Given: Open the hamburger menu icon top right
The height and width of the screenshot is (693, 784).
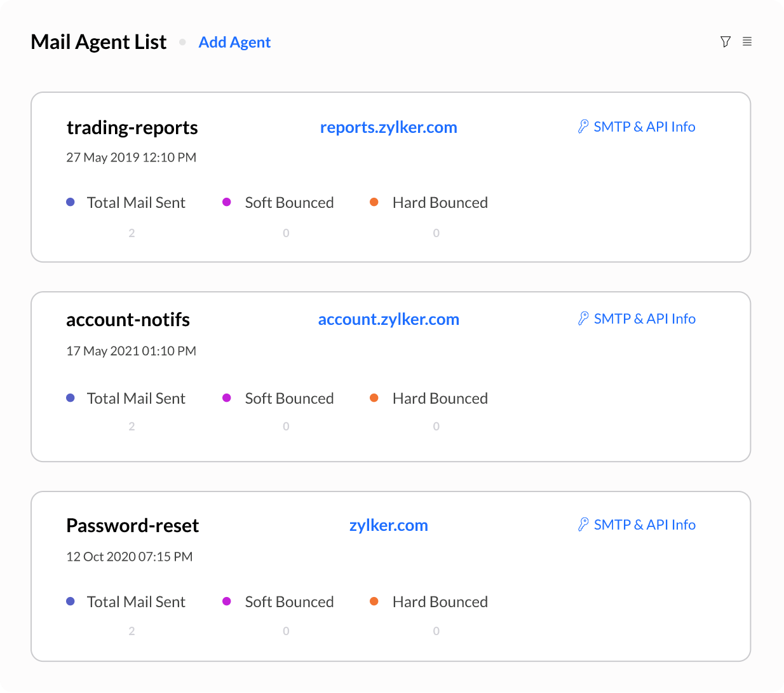Looking at the screenshot, I should click(x=747, y=41).
